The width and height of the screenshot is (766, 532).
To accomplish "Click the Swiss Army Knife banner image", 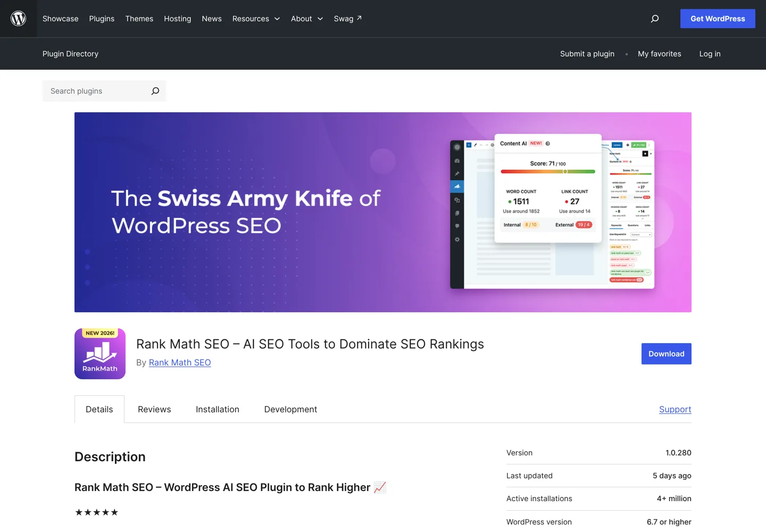I will (x=383, y=212).
